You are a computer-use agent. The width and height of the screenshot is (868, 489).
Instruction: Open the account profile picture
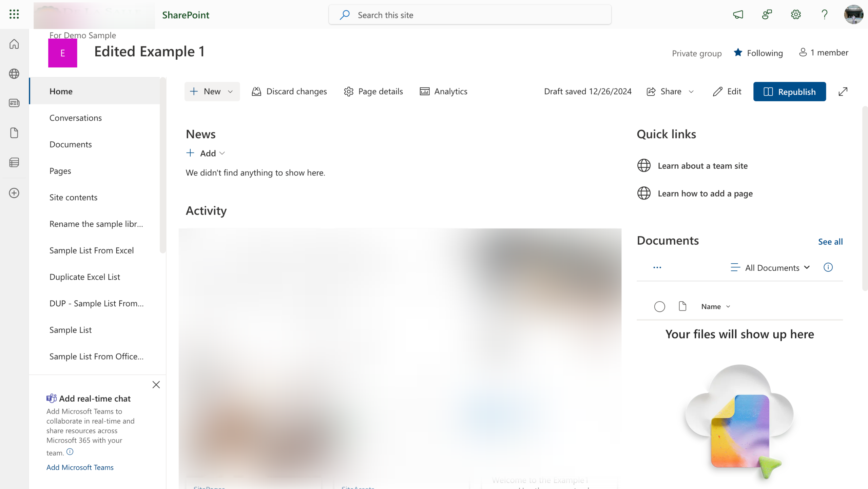[x=853, y=15]
